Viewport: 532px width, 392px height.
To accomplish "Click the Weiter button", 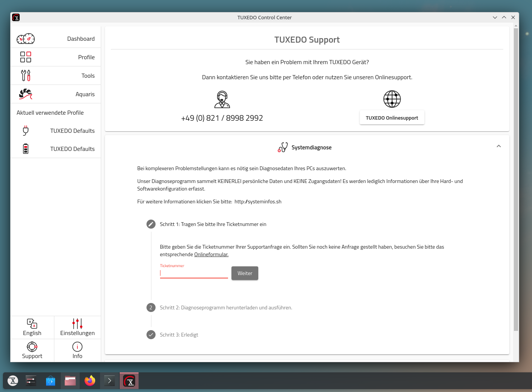I will [245, 273].
